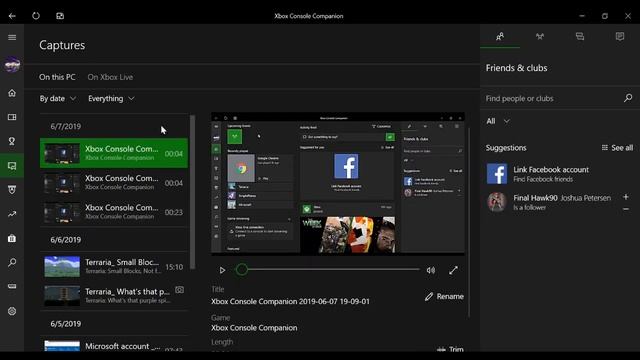Click the 6/6/2019 date header
Viewport: 640px width, 360px height.
(66, 240)
